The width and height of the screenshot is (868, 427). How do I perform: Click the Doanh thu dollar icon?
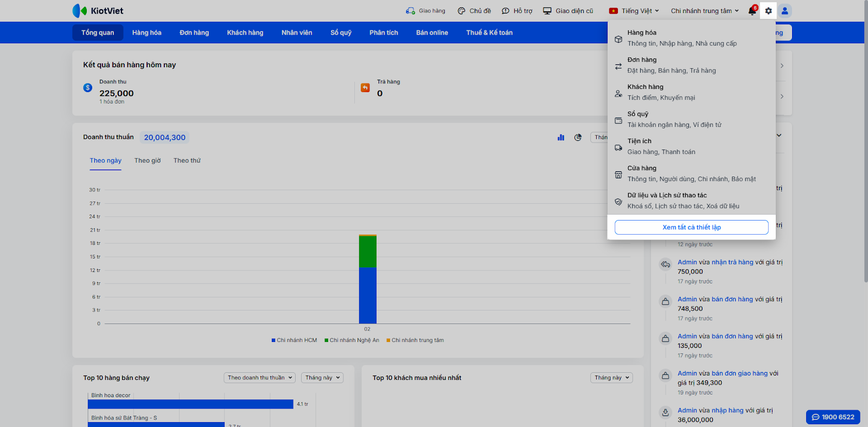point(88,88)
